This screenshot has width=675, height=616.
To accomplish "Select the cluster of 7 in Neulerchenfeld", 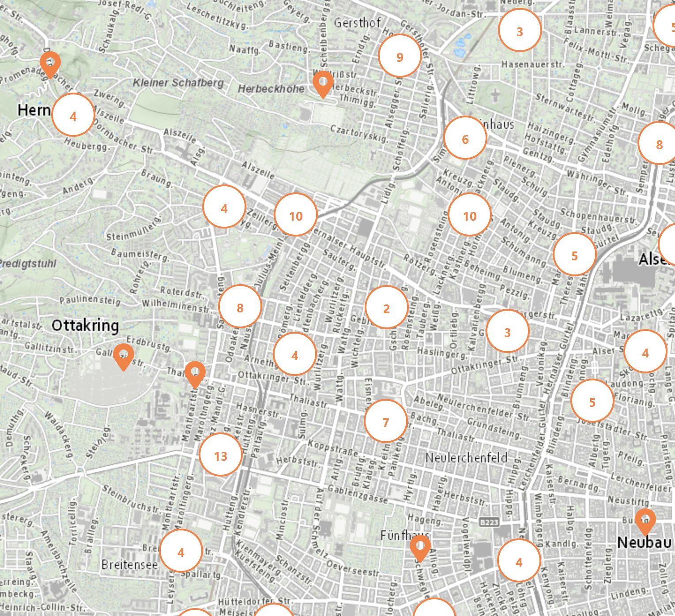I will (386, 422).
